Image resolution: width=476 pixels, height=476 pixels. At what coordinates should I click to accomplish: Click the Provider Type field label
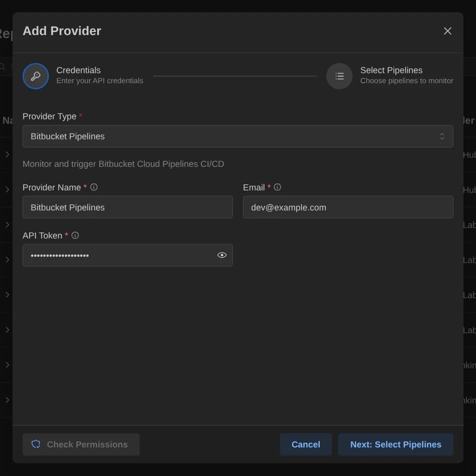pos(49,116)
